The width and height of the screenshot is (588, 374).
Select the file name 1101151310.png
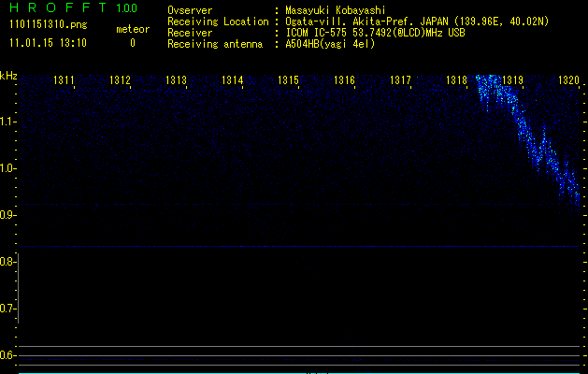click(x=49, y=25)
